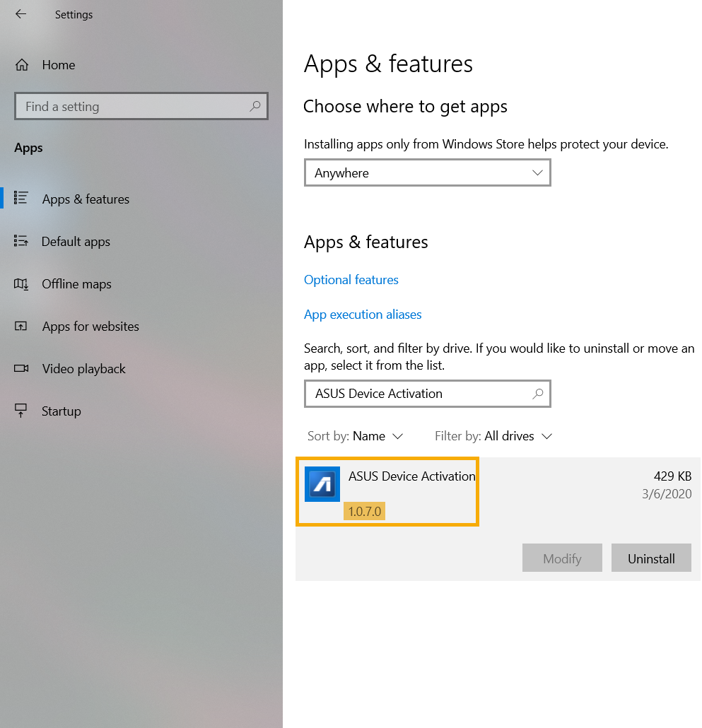Screen dimensions: 702x728
Task: Open the App execution aliases link
Action: click(x=363, y=315)
